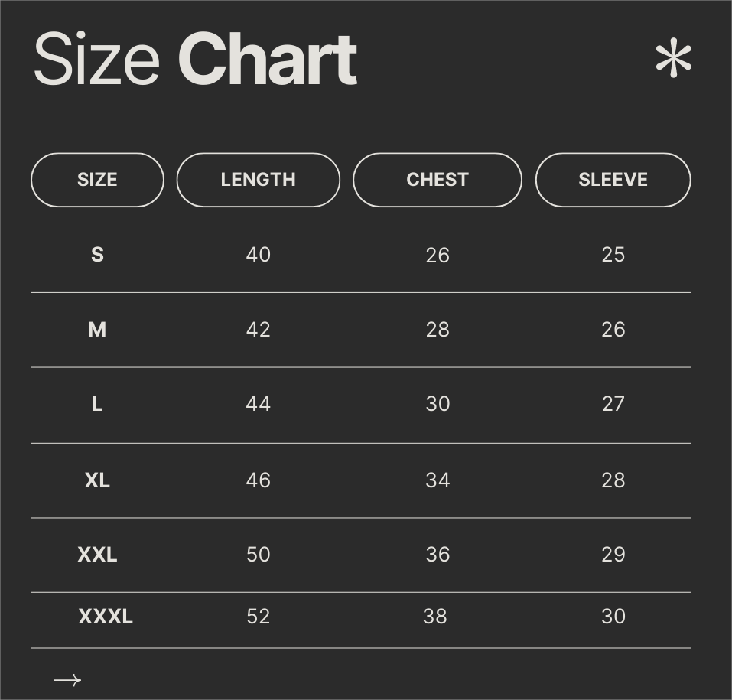Image resolution: width=732 pixels, height=700 pixels.
Task: Click chest value 38 for size XXXL
Action: pyautogui.click(x=434, y=617)
